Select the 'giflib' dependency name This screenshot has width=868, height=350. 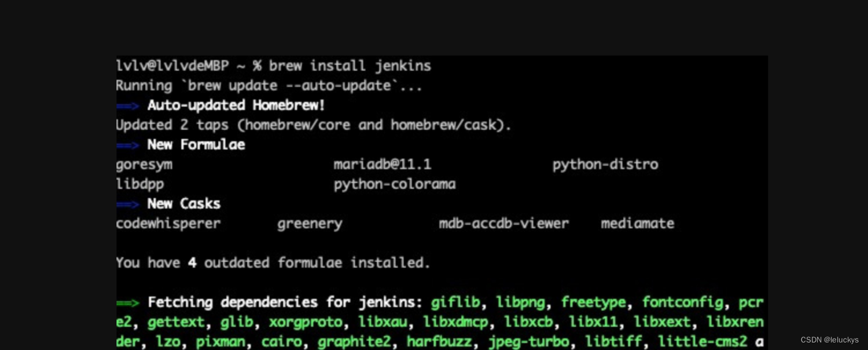(455, 302)
